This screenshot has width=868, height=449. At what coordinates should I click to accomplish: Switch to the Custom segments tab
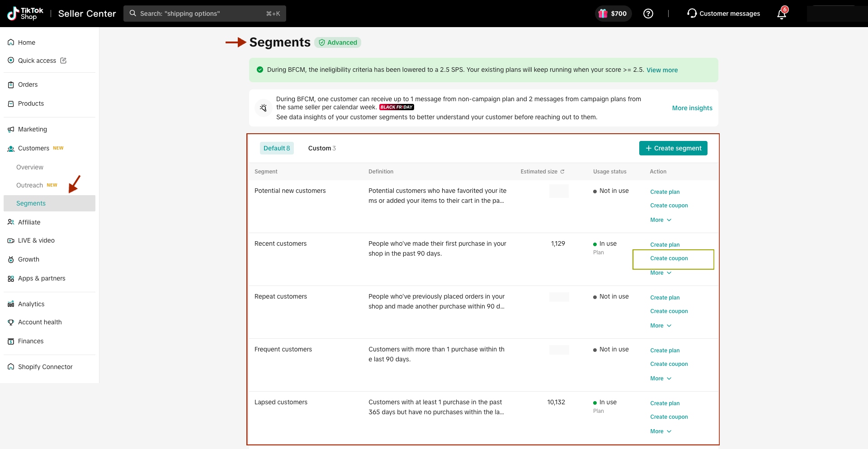pyautogui.click(x=321, y=148)
